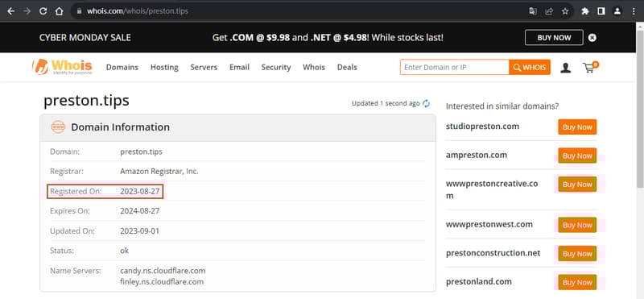This screenshot has height=299, width=644.
Task: Click the Updated 1 second ago text
Action: coord(386,104)
